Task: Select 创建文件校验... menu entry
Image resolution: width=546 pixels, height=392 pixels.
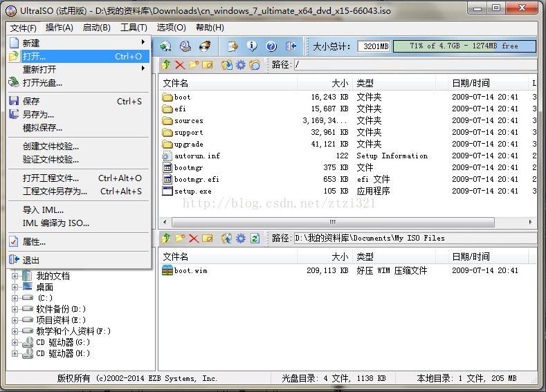Action: pos(79,147)
